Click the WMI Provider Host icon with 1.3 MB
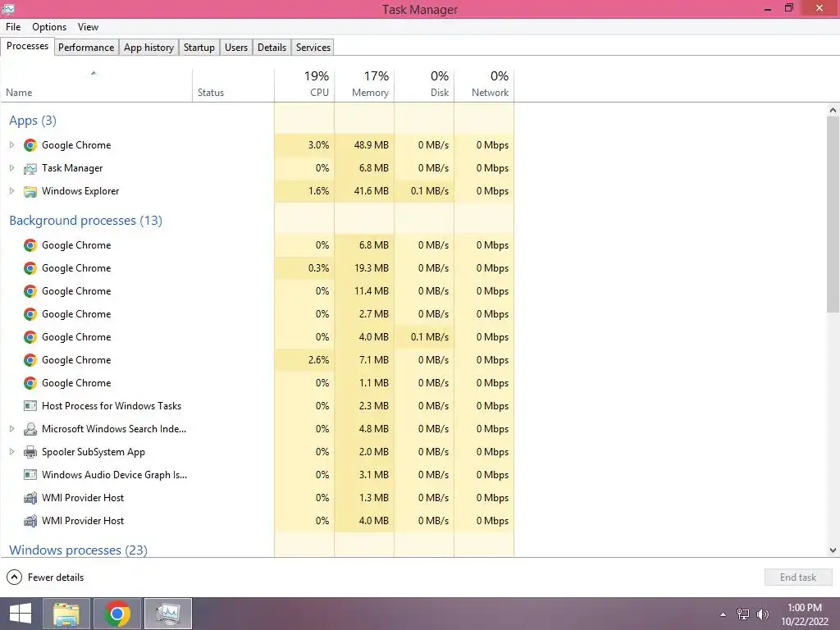 pyautogui.click(x=30, y=498)
